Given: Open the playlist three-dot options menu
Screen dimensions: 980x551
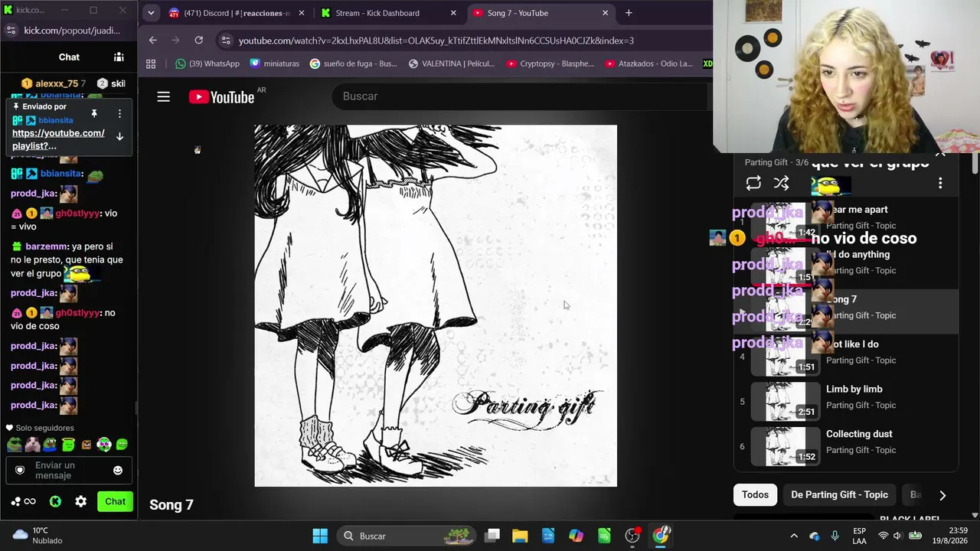Looking at the screenshot, I should click(940, 183).
